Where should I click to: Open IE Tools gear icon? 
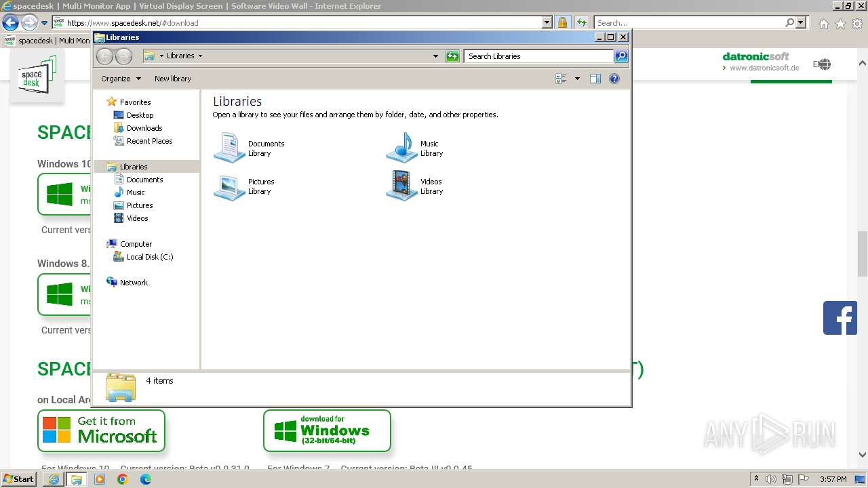click(857, 24)
